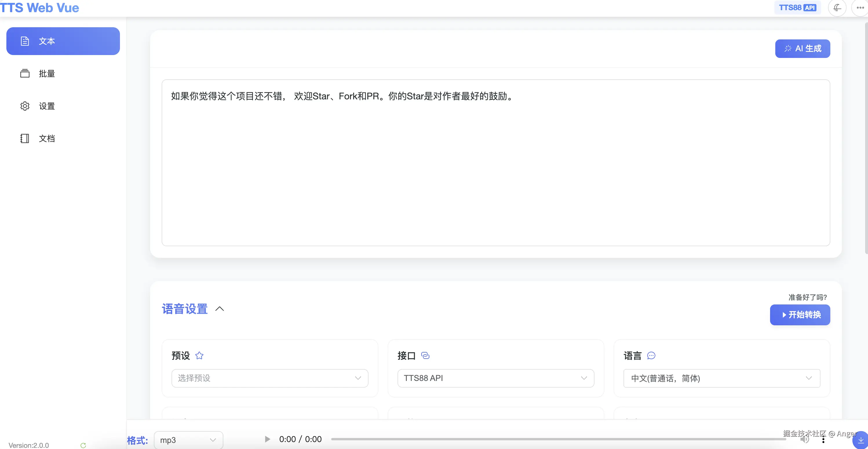Click the 开始转换 button
Image resolution: width=868 pixels, height=449 pixels.
tap(800, 315)
